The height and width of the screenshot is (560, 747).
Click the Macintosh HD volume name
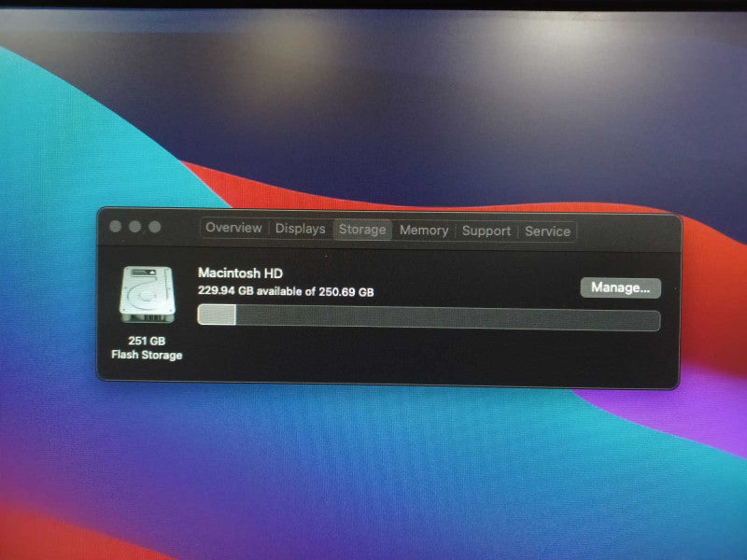[241, 273]
